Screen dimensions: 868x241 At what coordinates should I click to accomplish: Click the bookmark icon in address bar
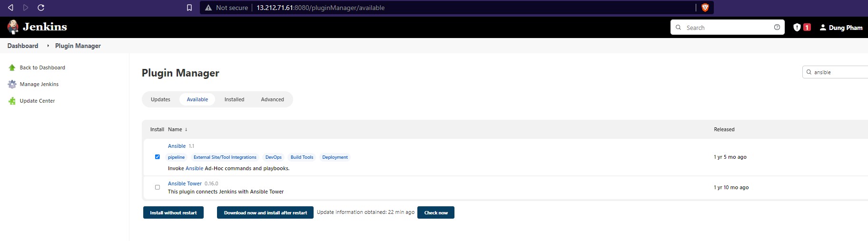pyautogui.click(x=189, y=8)
